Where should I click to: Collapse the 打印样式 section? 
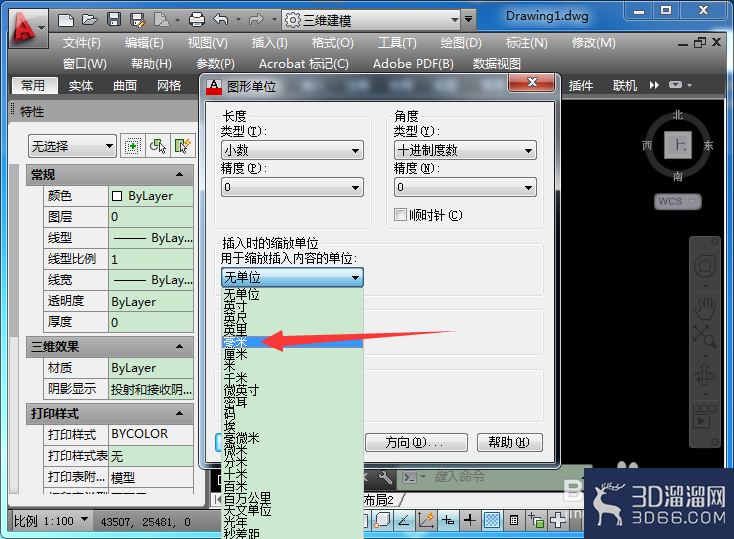pos(179,413)
